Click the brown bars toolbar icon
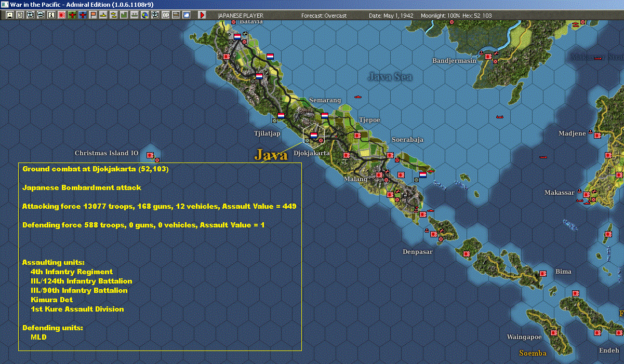 (x=176, y=15)
